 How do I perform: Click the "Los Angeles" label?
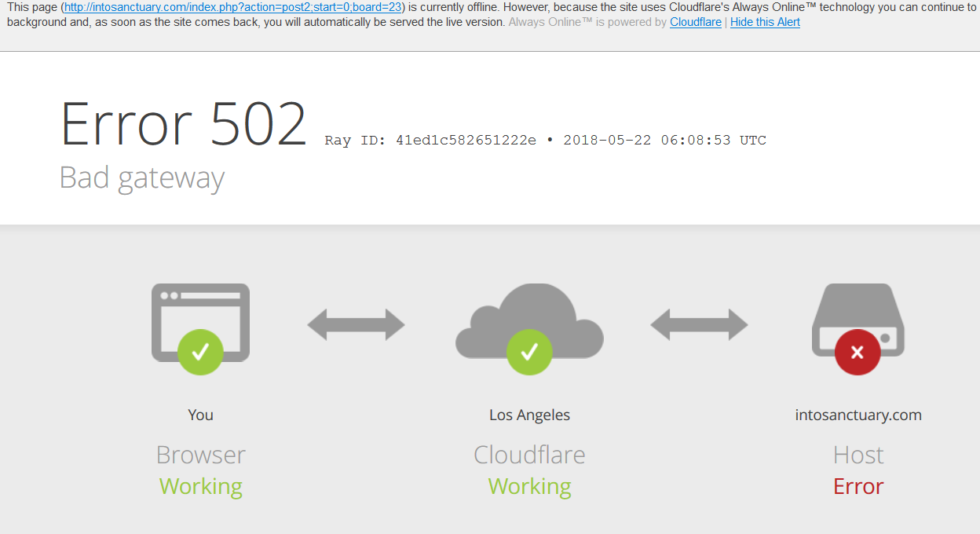pos(529,415)
